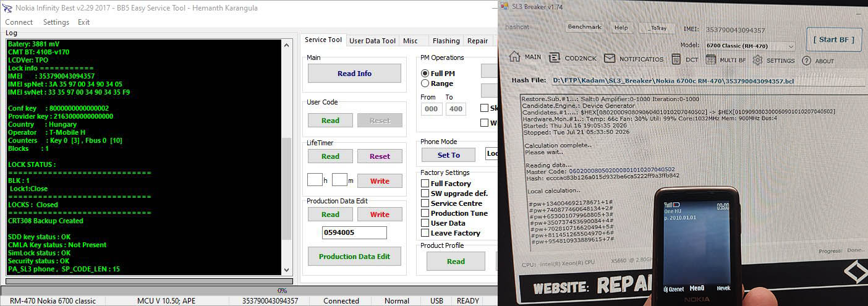868x306 pixels.
Task: Click the 'READY' status bar entry
Action: pyautogui.click(x=468, y=301)
